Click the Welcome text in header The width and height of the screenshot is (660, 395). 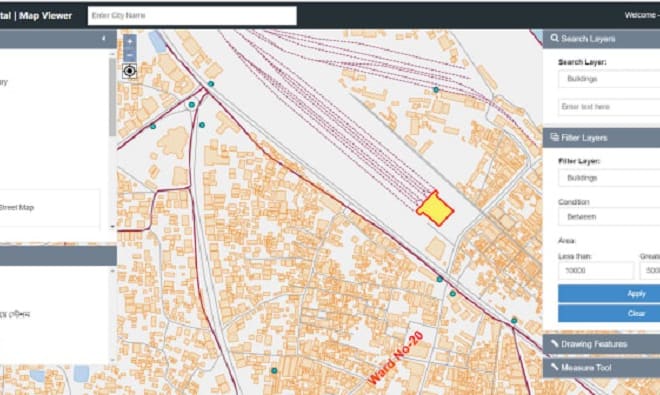pyautogui.click(x=640, y=15)
